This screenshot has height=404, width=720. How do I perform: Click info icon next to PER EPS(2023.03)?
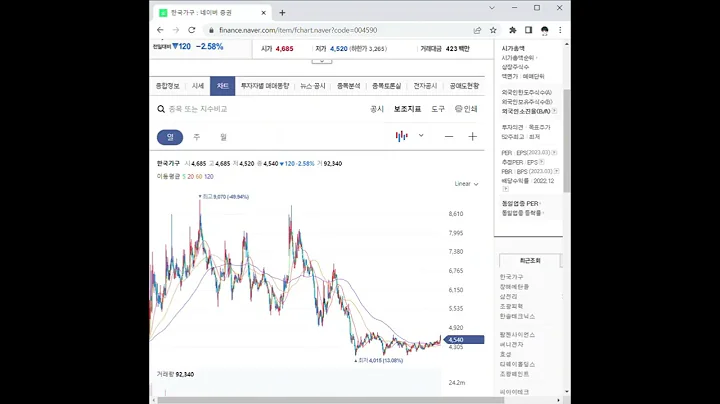pos(554,152)
